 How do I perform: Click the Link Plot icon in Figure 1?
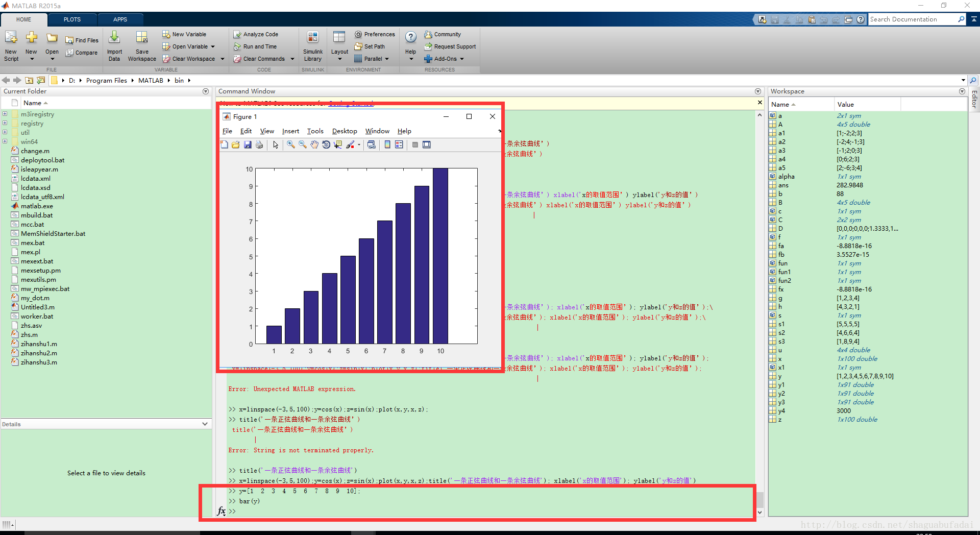[372, 145]
